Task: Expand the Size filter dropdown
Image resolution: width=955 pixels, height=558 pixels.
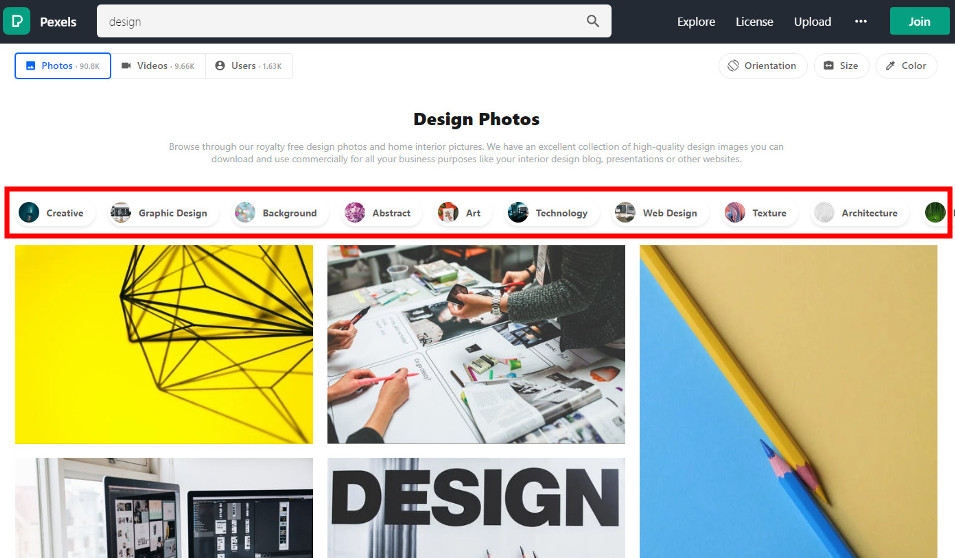Action: (x=841, y=66)
